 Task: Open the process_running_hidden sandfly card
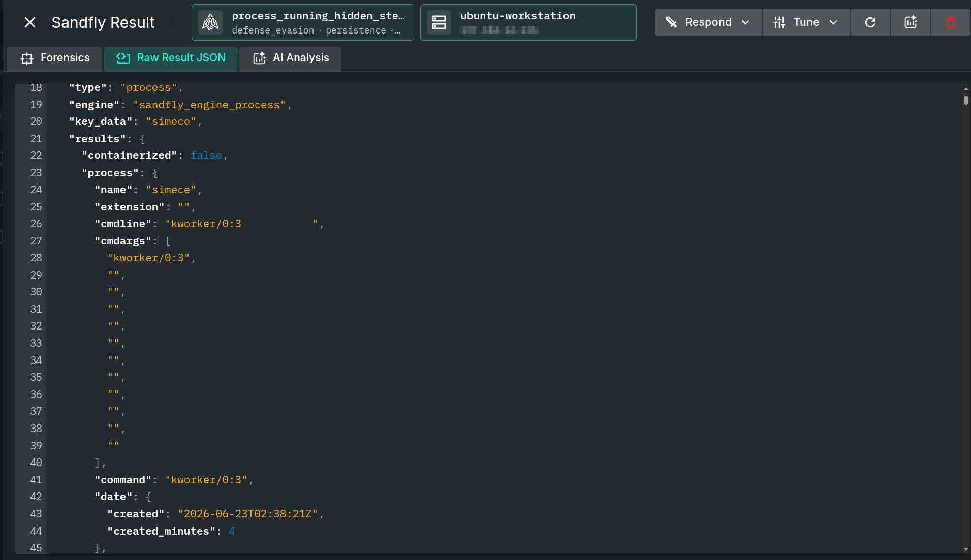click(303, 22)
